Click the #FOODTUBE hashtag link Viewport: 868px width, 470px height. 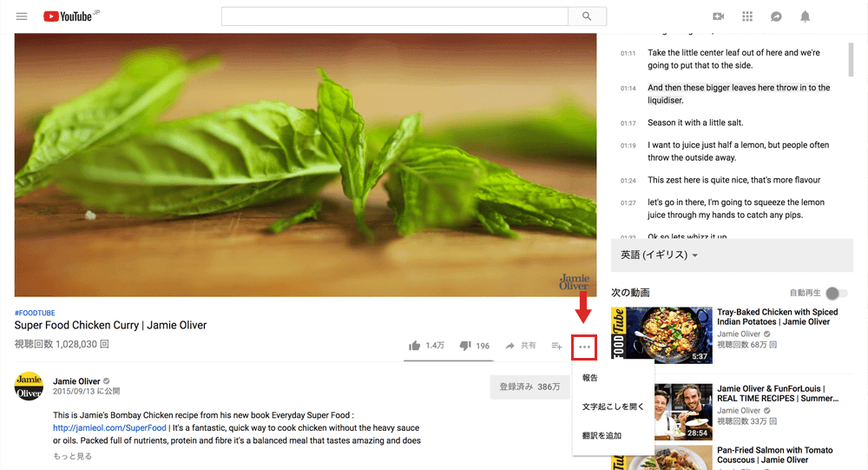pyautogui.click(x=35, y=313)
